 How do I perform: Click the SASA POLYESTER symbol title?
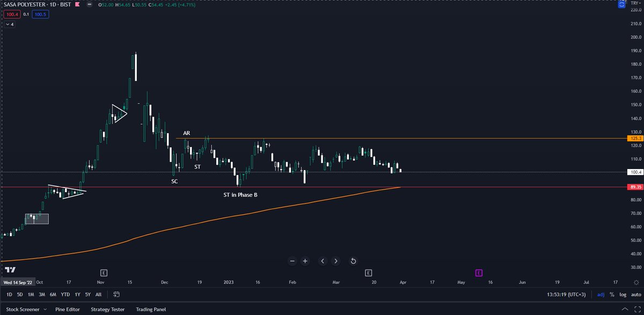36,5
